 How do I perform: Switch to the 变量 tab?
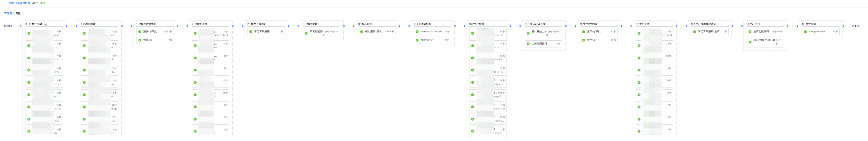18,13
